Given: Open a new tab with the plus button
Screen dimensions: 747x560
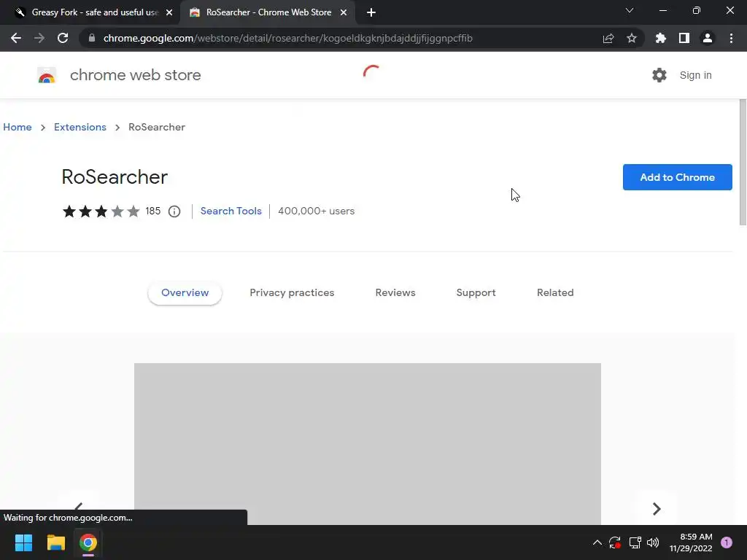Looking at the screenshot, I should pyautogui.click(x=371, y=12).
